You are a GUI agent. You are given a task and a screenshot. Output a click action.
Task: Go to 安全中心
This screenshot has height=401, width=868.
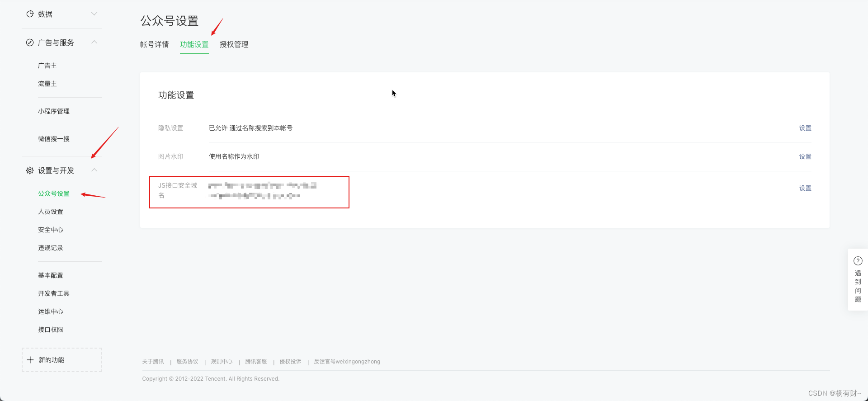tap(51, 230)
